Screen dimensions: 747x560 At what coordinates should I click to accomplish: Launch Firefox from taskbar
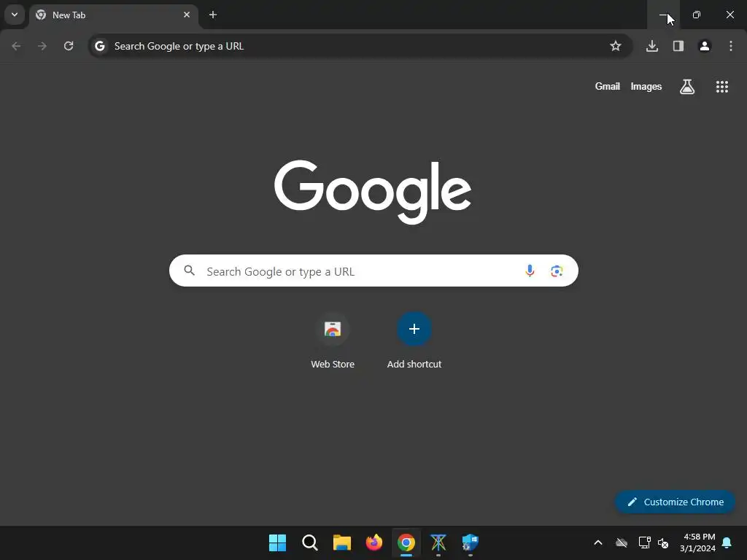[374, 542]
